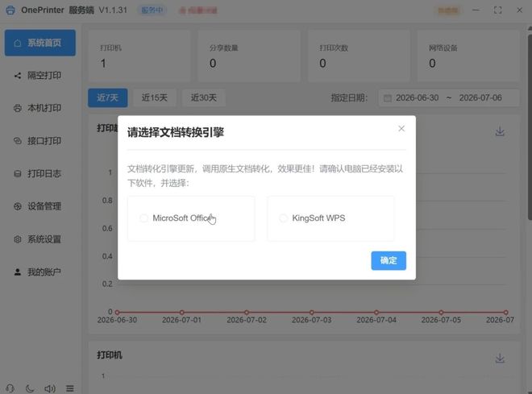The image size is (532, 394).
Task: Download the top print chart
Action: 500,131
